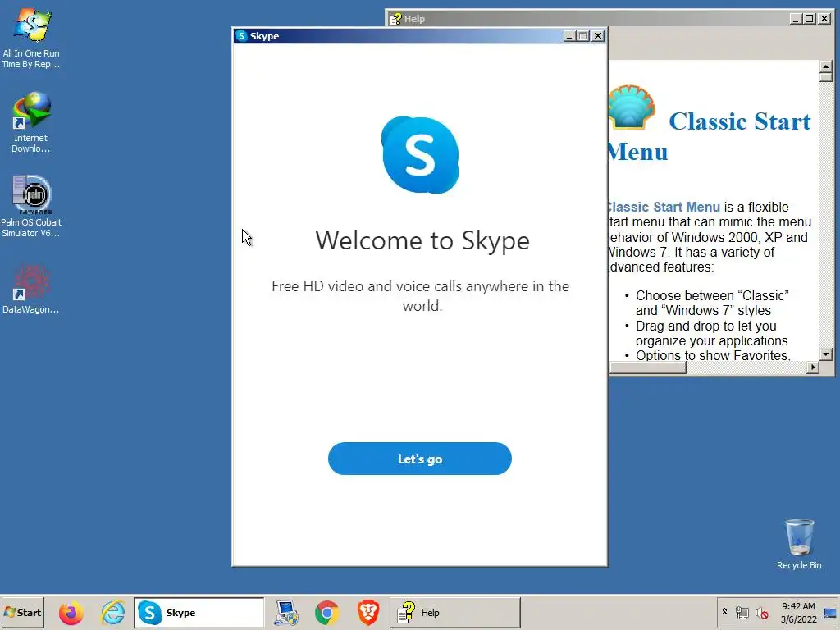Click the show desktop icon in tray

pyautogui.click(x=830, y=612)
